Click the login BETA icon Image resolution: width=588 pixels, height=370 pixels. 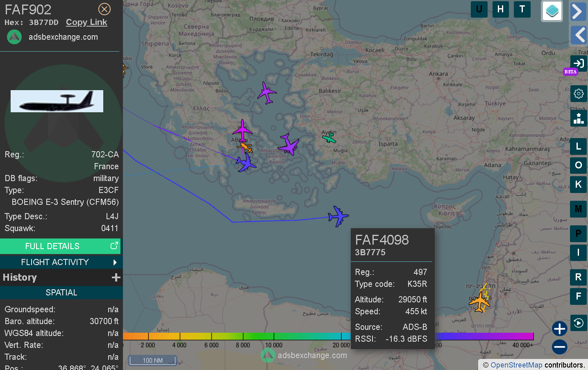(579, 64)
